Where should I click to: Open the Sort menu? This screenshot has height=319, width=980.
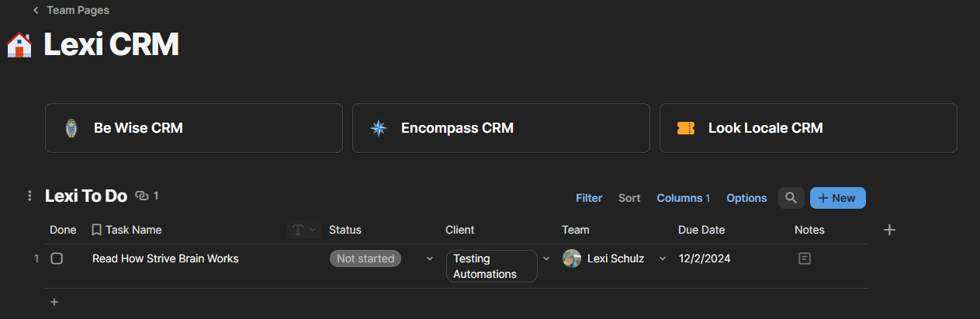[x=629, y=198]
